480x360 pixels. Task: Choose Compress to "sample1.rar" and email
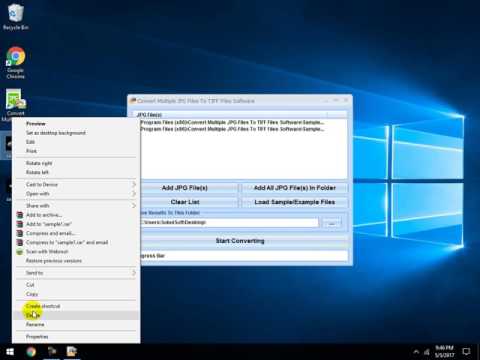click(x=76, y=242)
